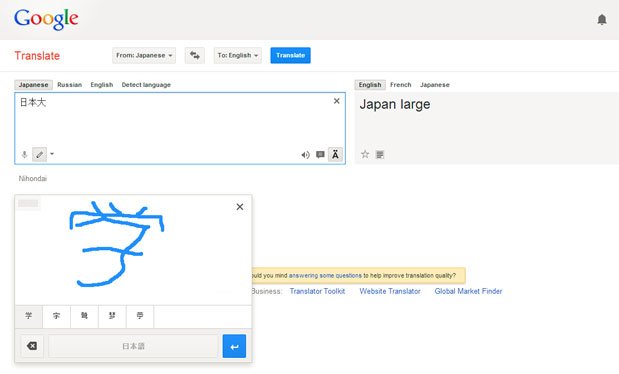Expand input tools arrow beside pencil
Viewport: 619px width, 374px height.
[52, 154]
